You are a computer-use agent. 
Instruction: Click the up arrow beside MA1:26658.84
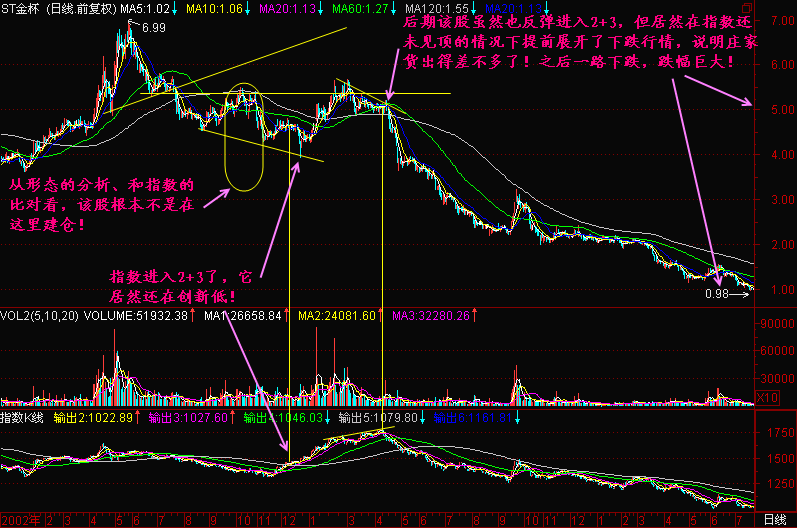click(x=286, y=316)
